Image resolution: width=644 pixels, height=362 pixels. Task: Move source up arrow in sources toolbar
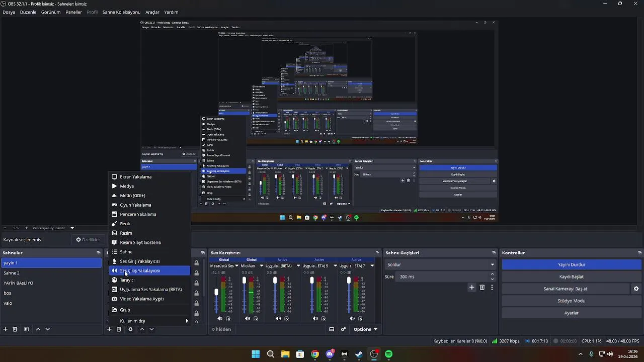point(142,329)
